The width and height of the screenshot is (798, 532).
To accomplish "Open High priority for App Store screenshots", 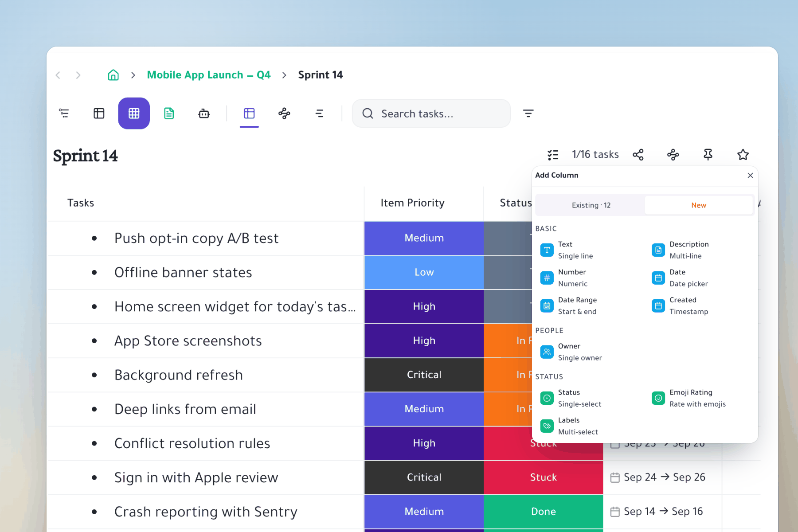I will tap(424, 340).
